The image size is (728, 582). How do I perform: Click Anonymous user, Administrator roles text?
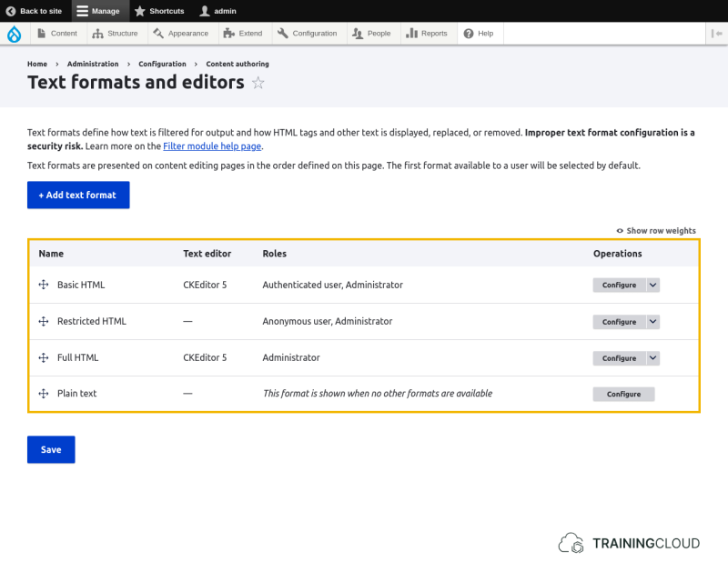(x=328, y=321)
